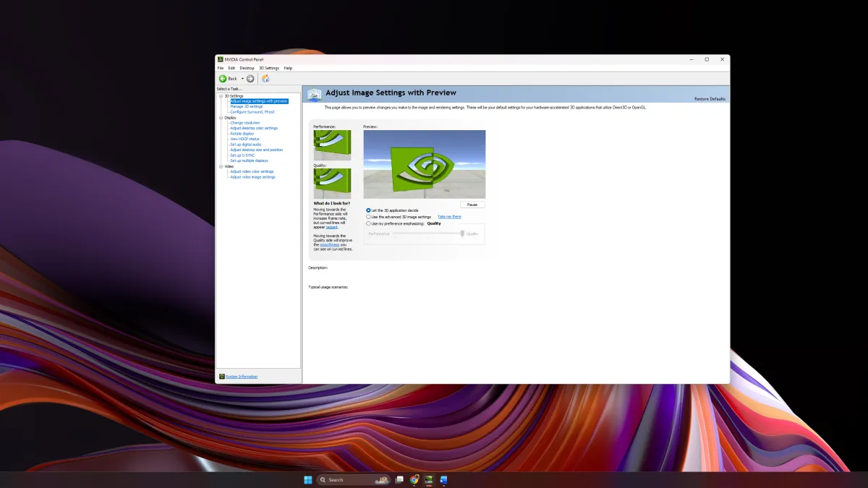Open Configure Surround, PhysX
The height and width of the screenshot is (488, 868).
coord(252,112)
